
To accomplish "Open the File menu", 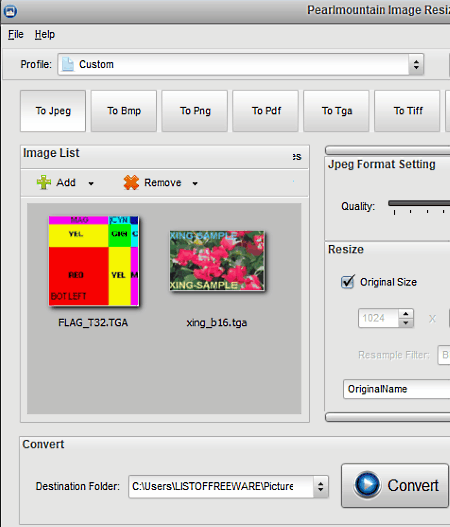I will tap(16, 34).
